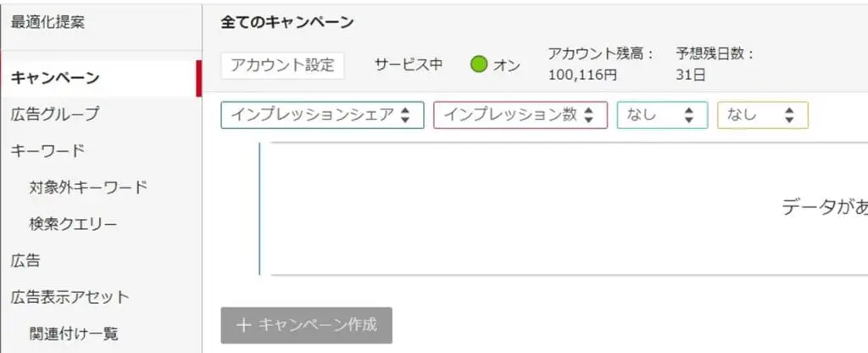The image size is (868, 353).
Task: Expand the yellow-bordered なし dropdown
Action: pyautogui.click(x=763, y=115)
